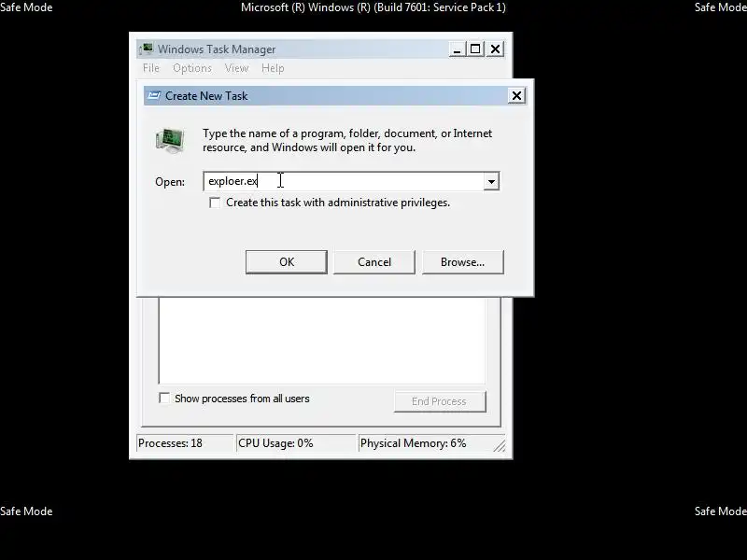The height and width of the screenshot is (560, 747).
Task: Close the Create New Task dialog
Action: coord(516,96)
